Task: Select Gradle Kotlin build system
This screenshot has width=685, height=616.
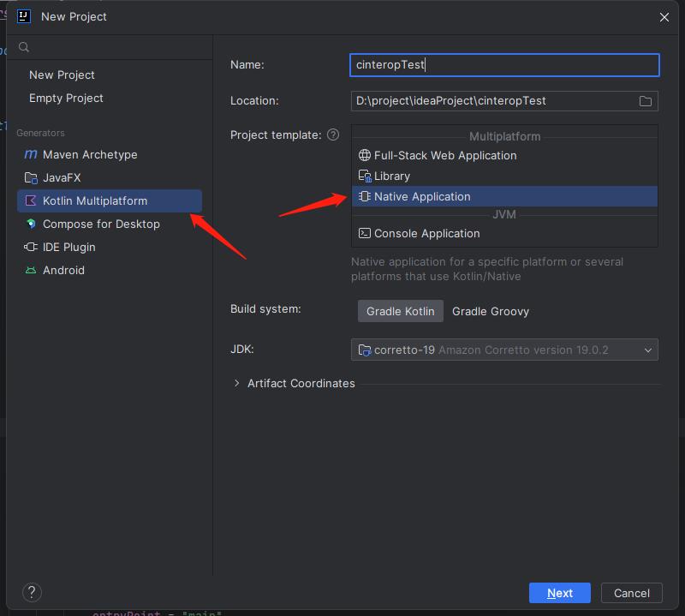Action: (400, 311)
